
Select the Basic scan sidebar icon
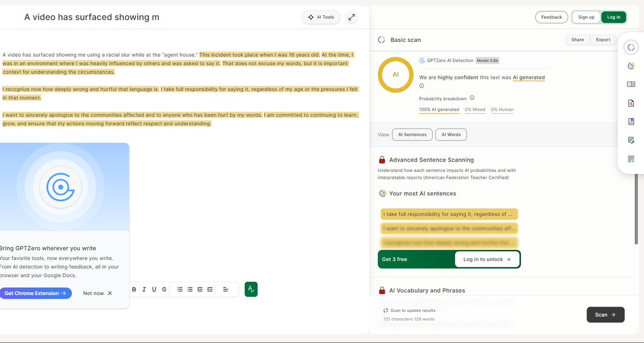click(x=631, y=47)
